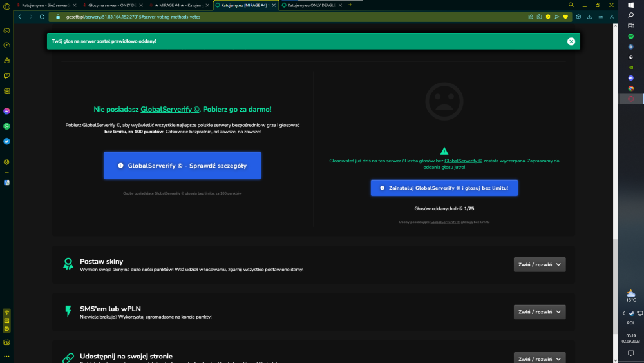Click the "SMS'em lub wPLN" heading
This screenshot has width=644, height=363.
[x=110, y=309]
